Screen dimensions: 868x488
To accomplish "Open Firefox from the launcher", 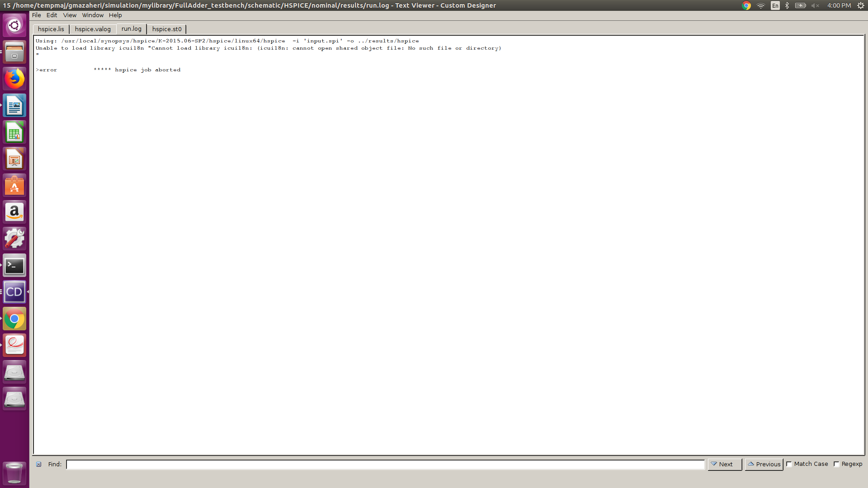I will 14,79.
